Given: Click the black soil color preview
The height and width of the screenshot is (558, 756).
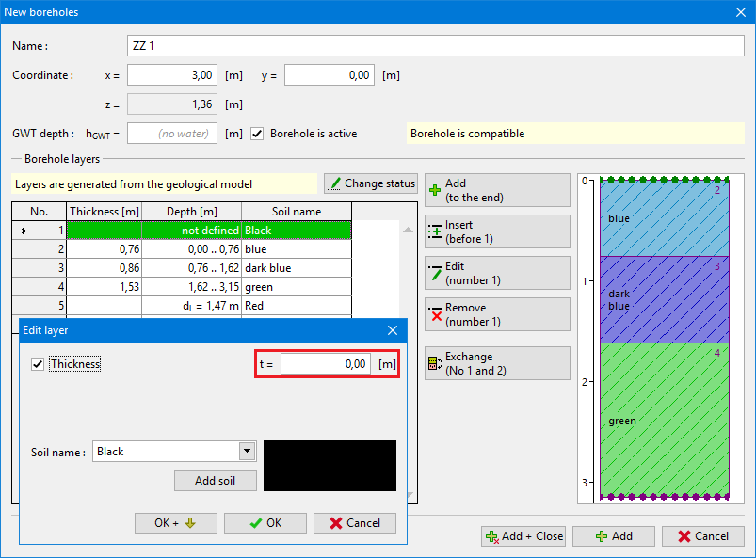Looking at the screenshot, I should 330,465.
